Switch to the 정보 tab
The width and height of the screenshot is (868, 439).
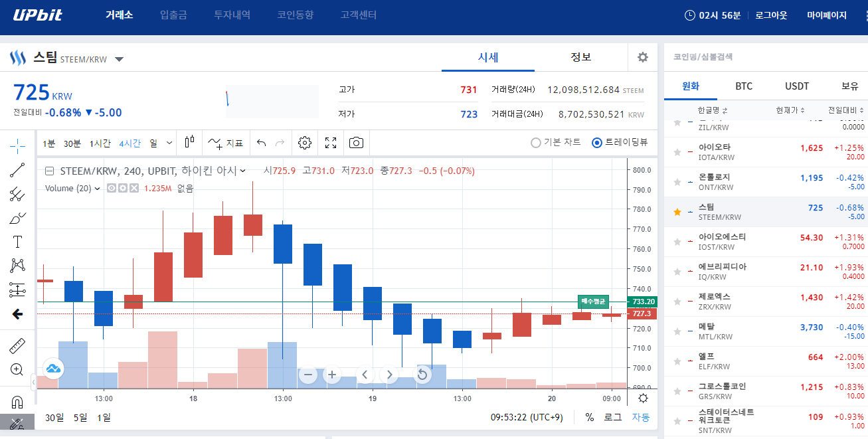coord(581,57)
